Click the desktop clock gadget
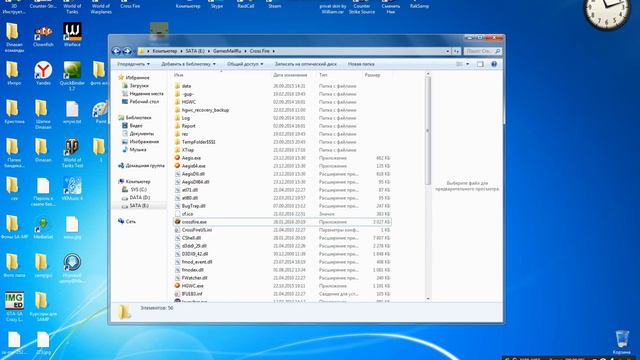640x360 pixels. (x=607, y=13)
